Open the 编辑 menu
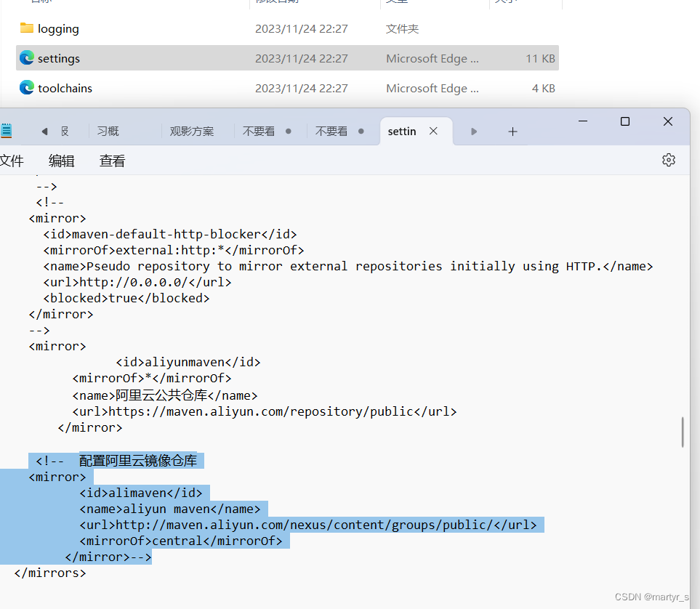The image size is (700, 609). (x=62, y=161)
